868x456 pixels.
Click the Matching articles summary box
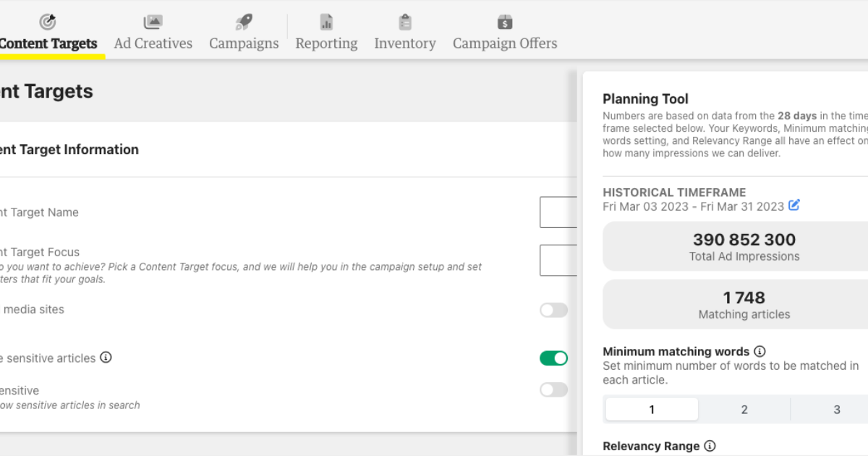coord(744,304)
